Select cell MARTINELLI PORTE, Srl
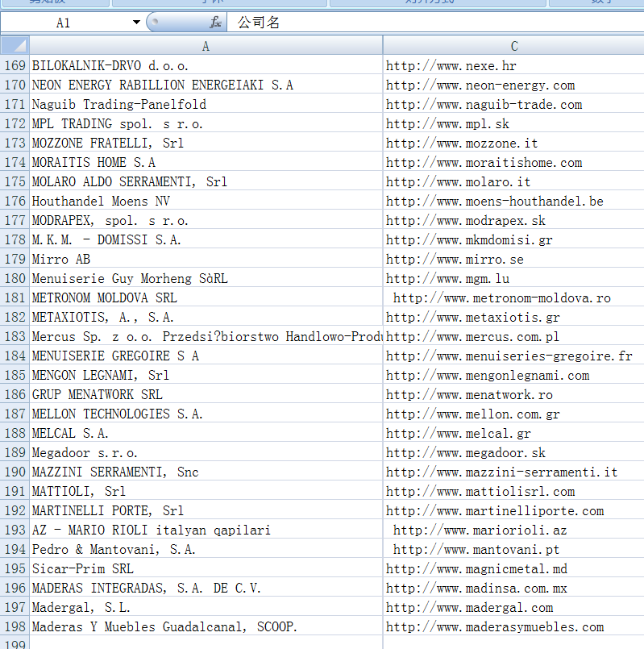Image resolution: width=644 pixels, height=649 pixels. [206, 510]
